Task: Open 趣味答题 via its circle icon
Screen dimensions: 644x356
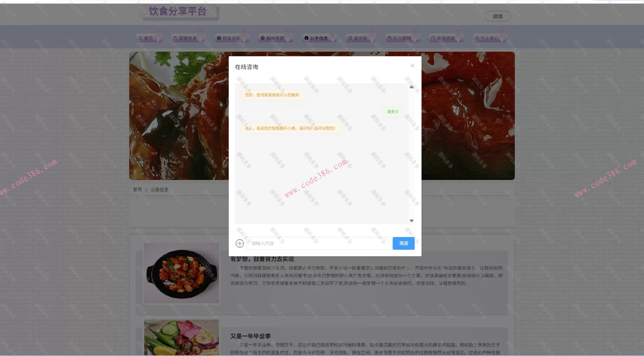Action: (262, 38)
